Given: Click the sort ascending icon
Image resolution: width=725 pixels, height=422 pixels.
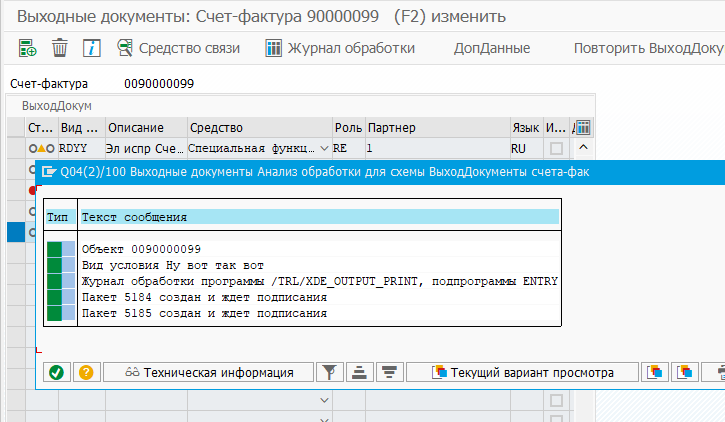Looking at the screenshot, I should (359, 372).
